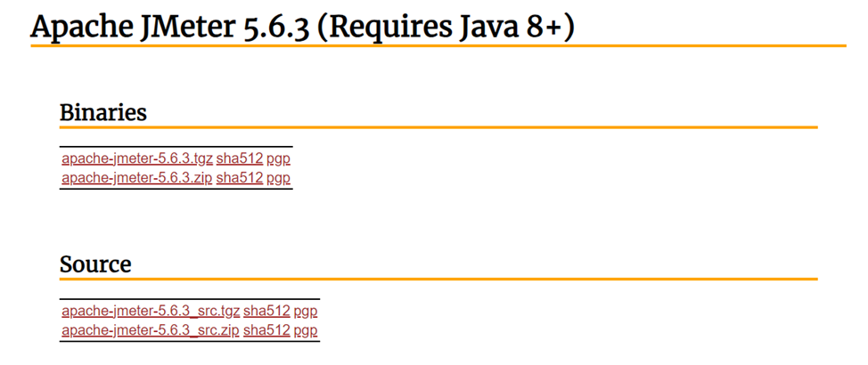
Task: Open pgp signature for the src.tgz file
Action: click(x=306, y=312)
